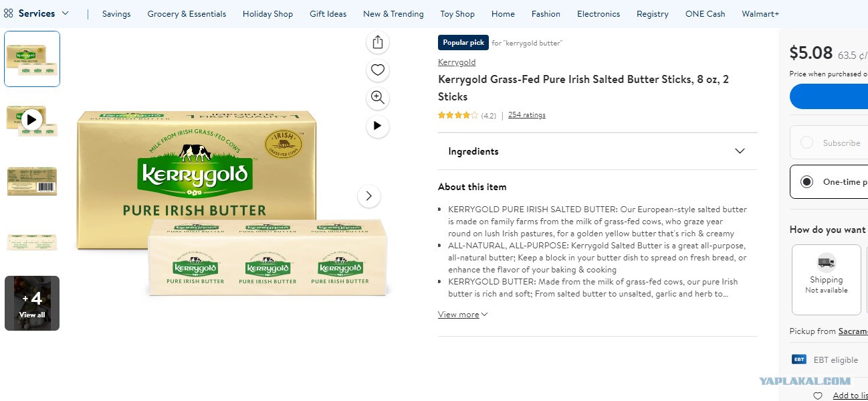Screen dimensions: 868x401
Task: Add item to favorites with heart icon
Action: pyautogui.click(x=378, y=70)
